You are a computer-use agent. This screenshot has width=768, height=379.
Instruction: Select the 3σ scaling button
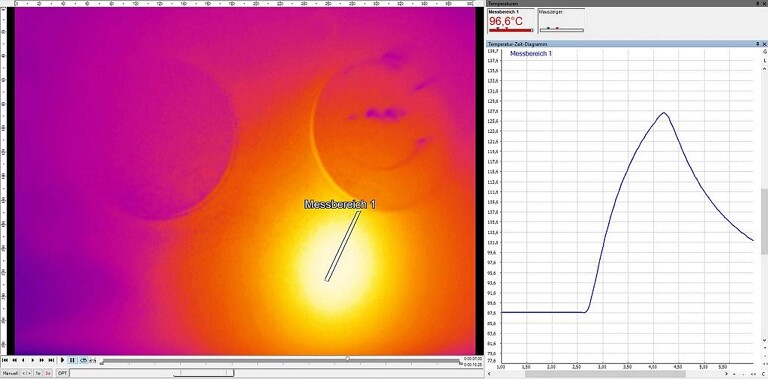tap(48, 373)
